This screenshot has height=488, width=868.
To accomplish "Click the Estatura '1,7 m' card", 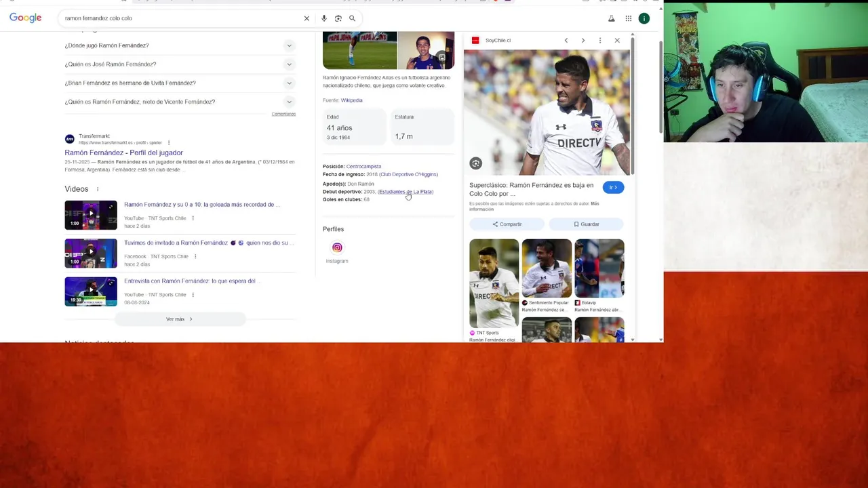I will [422, 127].
